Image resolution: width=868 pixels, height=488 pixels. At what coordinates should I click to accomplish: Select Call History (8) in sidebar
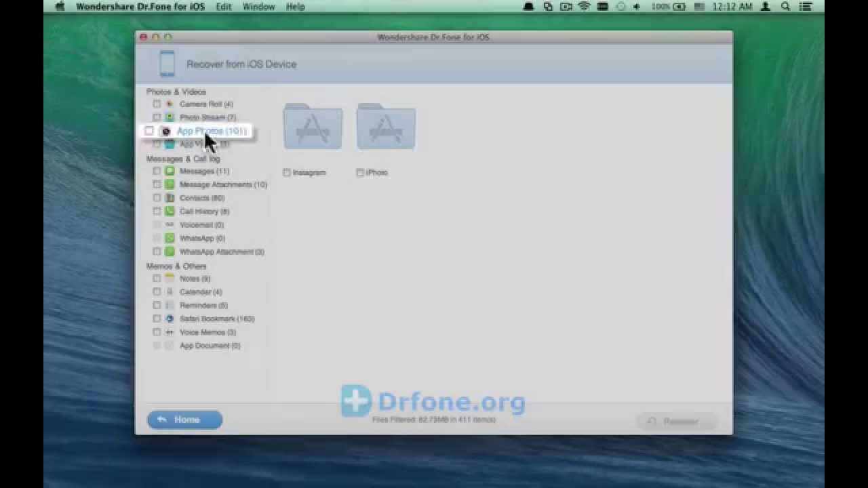pos(204,211)
